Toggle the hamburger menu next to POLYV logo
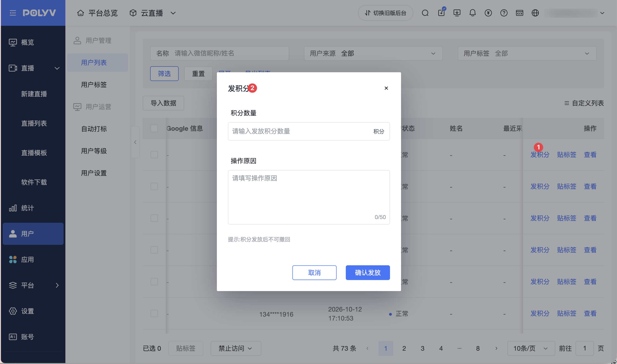Screen dimensions: 617x364 point(13,13)
